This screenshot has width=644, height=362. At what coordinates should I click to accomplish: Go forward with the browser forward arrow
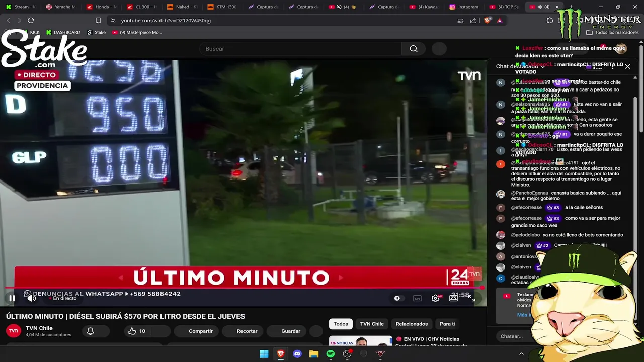19,20
